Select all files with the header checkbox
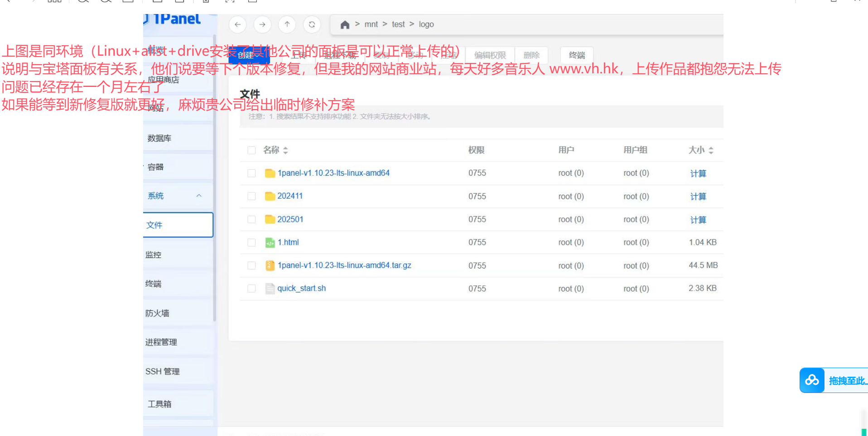 click(x=251, y=150)
